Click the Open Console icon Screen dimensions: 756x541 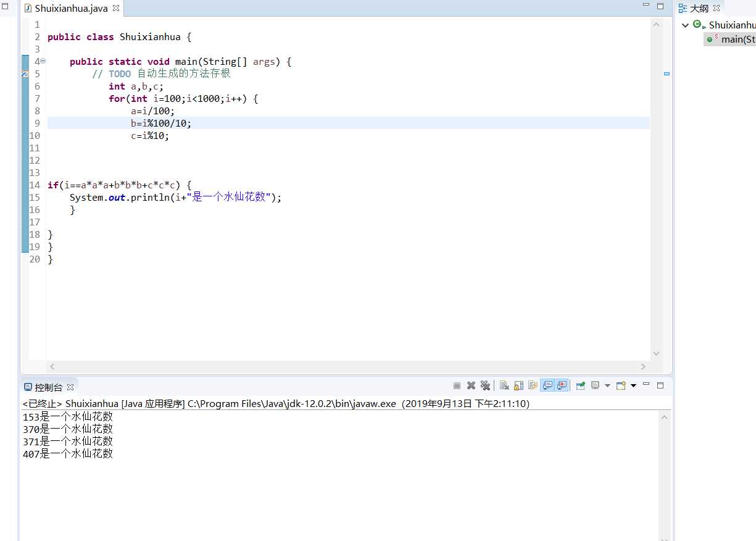tap(621, 385)
